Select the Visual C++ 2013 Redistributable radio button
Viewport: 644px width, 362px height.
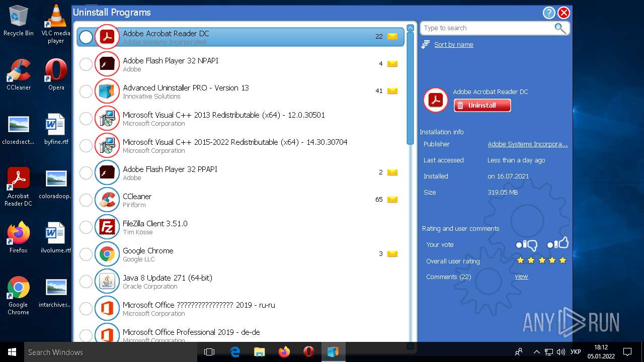pyautogui.click(x=86, y=118)
